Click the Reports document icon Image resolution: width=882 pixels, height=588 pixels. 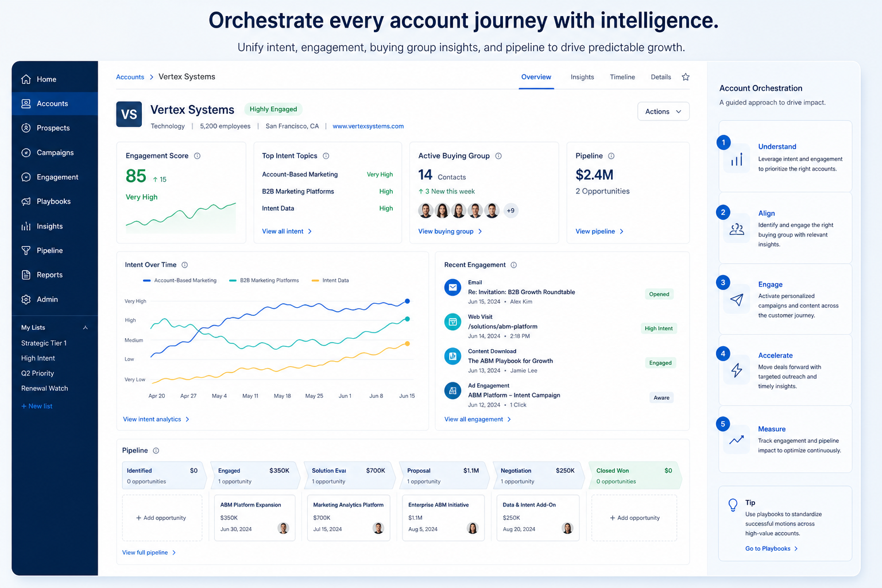pyautogui.click(x=26, y=275)
